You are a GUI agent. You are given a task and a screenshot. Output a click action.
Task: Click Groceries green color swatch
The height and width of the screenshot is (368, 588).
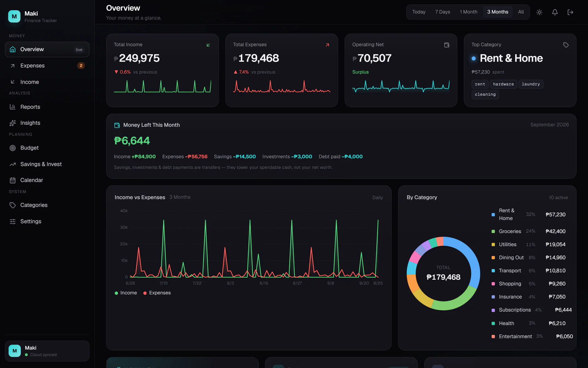point(493,232)
